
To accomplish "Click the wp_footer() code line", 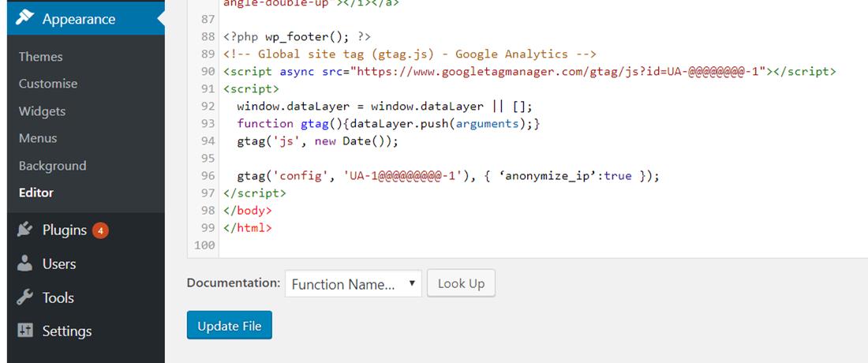I will 297,36.
